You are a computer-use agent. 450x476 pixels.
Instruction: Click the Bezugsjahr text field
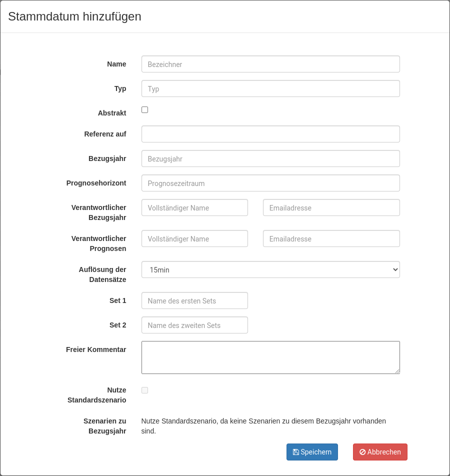(x=270, y=158)
